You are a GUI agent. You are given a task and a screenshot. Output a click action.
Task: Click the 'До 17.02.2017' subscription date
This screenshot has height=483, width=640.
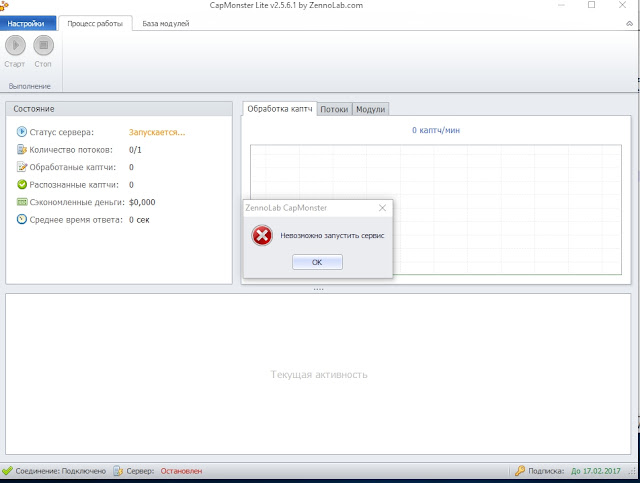coord(596,471)
